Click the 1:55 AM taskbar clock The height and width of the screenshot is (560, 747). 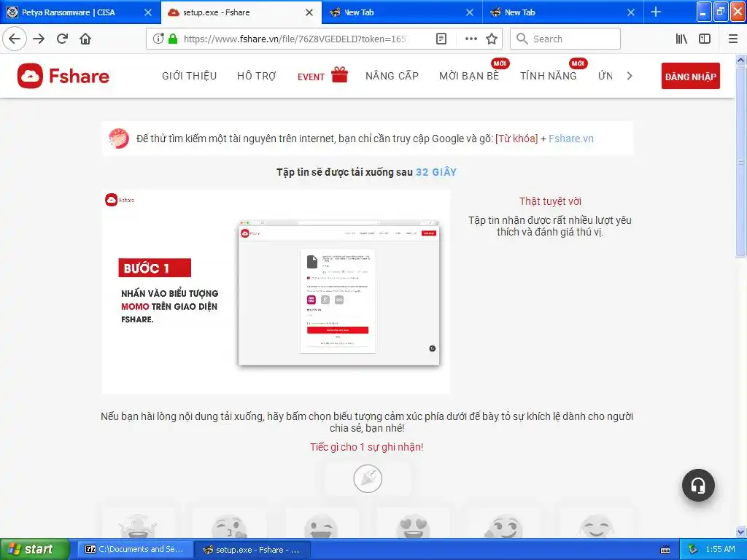(x=720, y=549)
